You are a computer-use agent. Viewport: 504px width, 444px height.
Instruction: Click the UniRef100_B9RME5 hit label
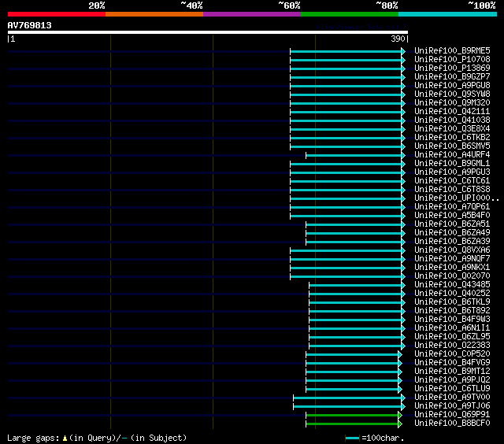[x=452, y=50]
